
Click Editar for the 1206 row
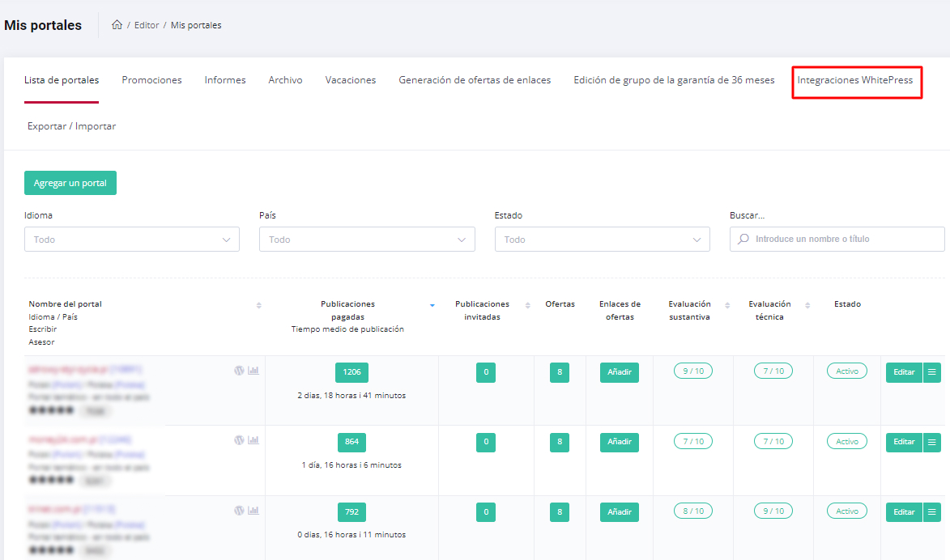tap(904, 372)
